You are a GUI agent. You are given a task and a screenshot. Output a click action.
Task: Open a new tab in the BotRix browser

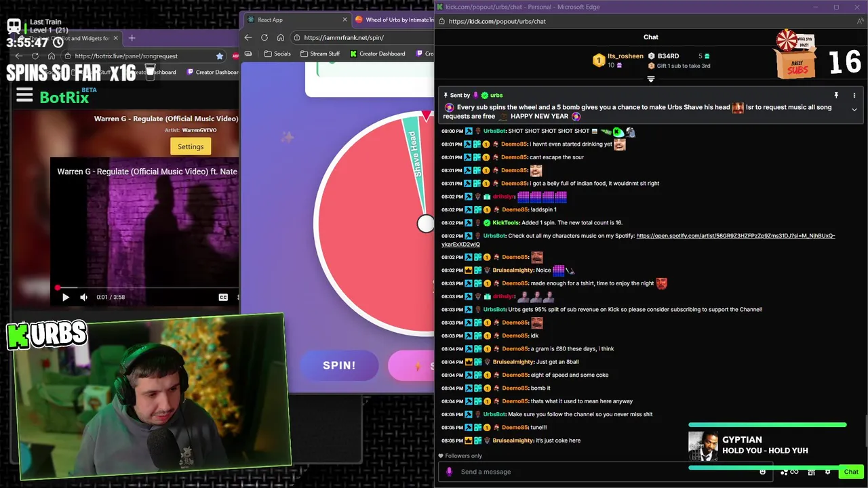pyautogui.click(x=132, y=38)
